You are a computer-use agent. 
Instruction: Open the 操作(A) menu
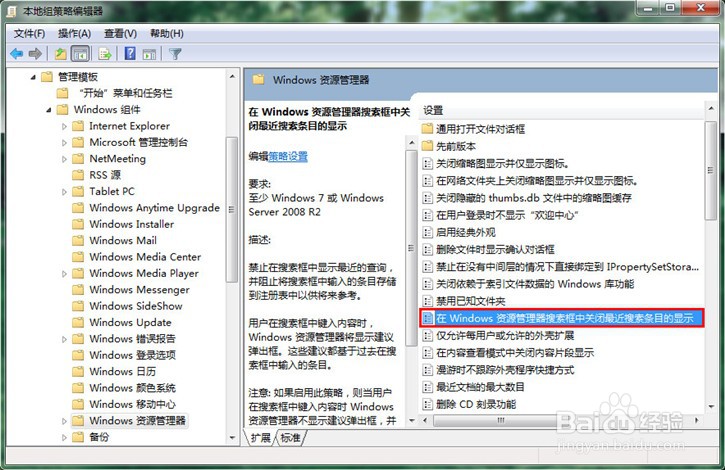pos(74,34)
